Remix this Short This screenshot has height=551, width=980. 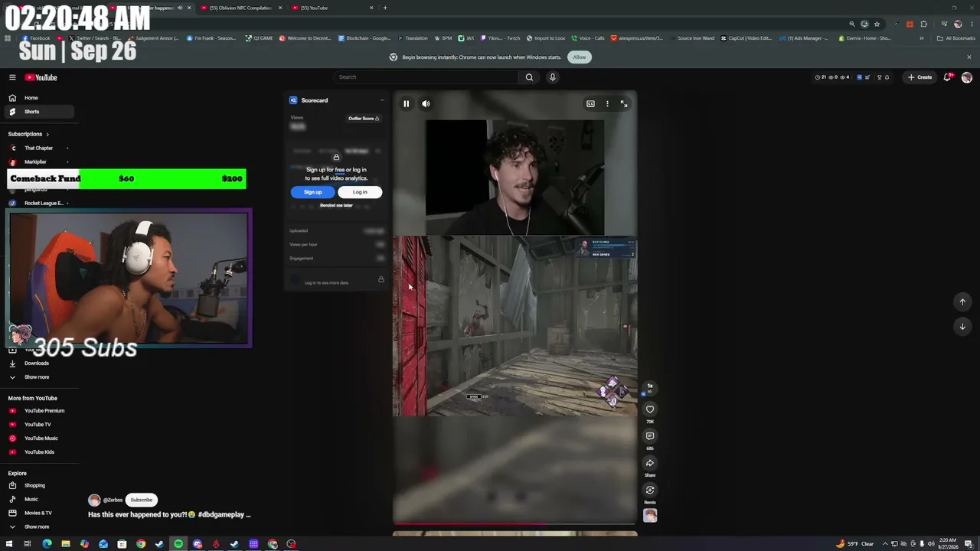(x=650, y=491)
